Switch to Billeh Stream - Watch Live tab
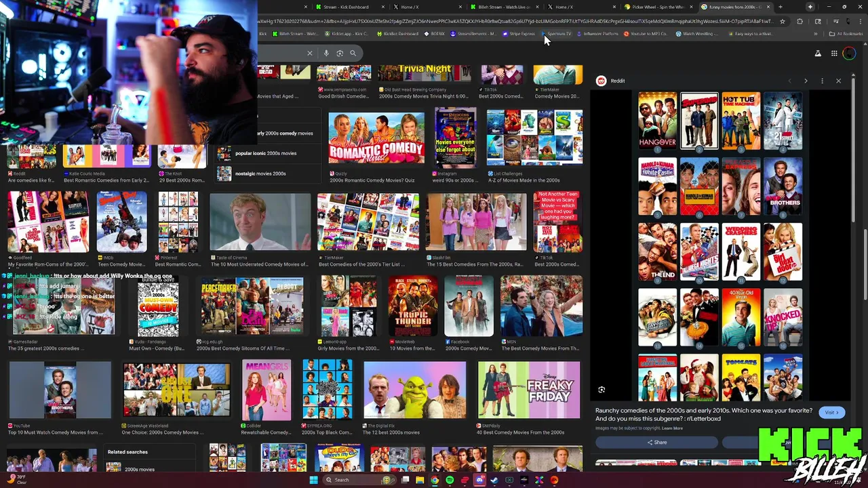 tap(505, 7)
